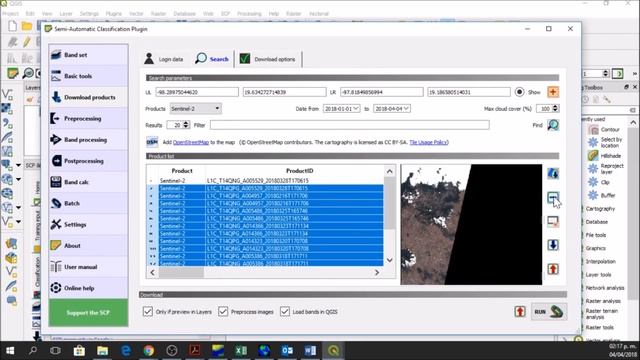Open the date to dropdown

click(392, 109)
